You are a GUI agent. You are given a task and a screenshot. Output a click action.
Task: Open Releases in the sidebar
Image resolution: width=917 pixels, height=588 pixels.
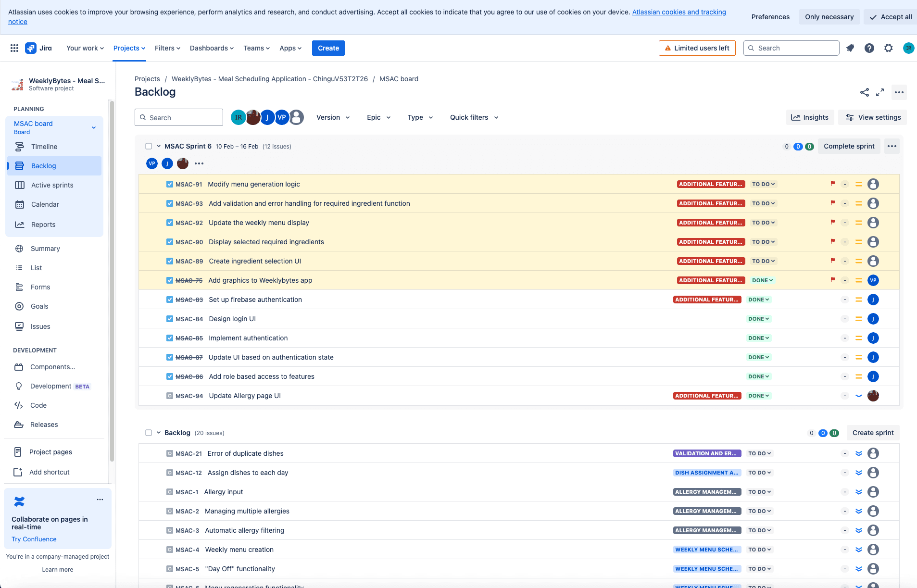tap(44, 425)
